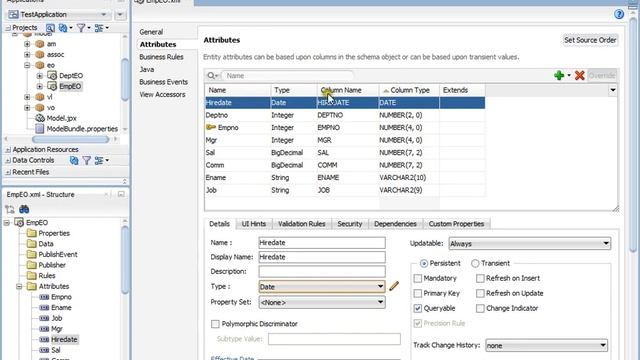Select the Ename attribute row in table
This screenshot has height=360, width=640.
pyautogui.click(x=344, y=178)
